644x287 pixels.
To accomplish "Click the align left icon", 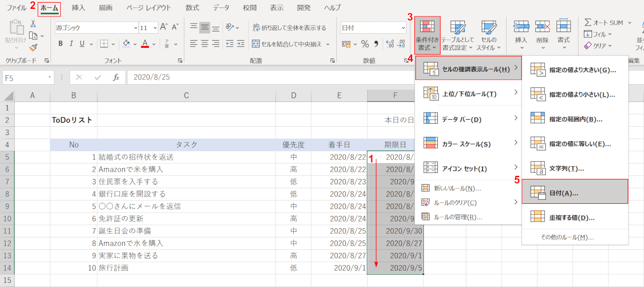I will 194,44.
